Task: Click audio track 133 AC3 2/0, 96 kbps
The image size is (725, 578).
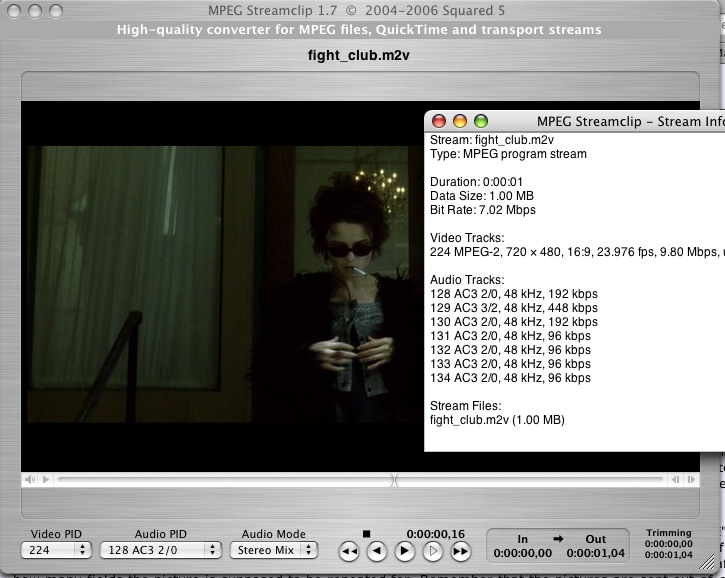Action: (x=510, y=364)
